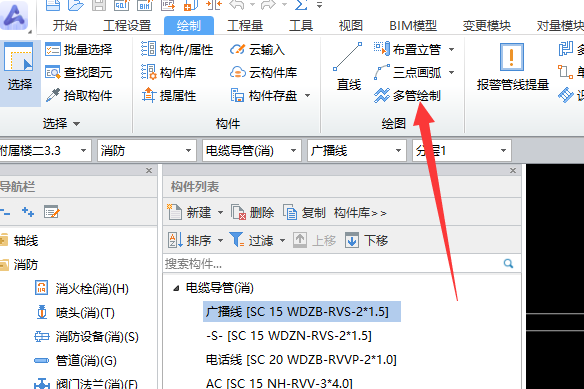Screen dimensions: 584x389
Task: Click the BIM export icon in quick toolbar
Action: [x=145, y=5]
